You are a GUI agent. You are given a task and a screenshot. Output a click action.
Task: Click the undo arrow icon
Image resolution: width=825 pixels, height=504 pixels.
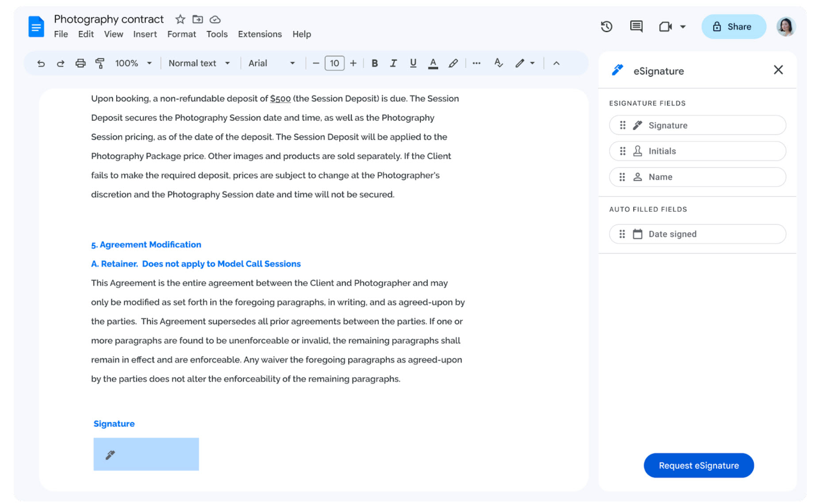(41, 63)
